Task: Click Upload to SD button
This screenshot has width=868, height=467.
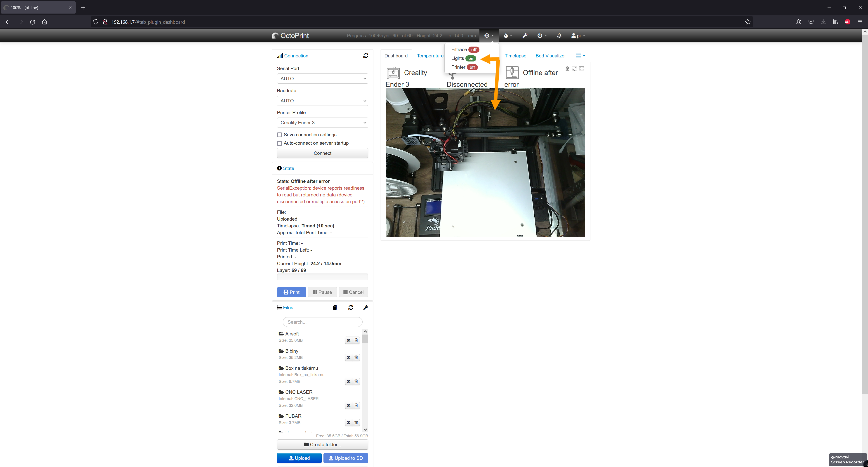Action: (346, 458)
